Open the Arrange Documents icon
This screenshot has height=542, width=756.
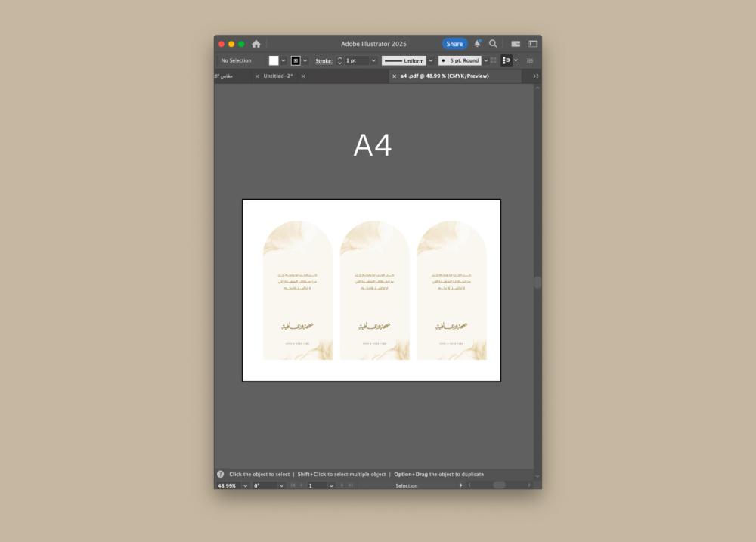pos(516,44)
